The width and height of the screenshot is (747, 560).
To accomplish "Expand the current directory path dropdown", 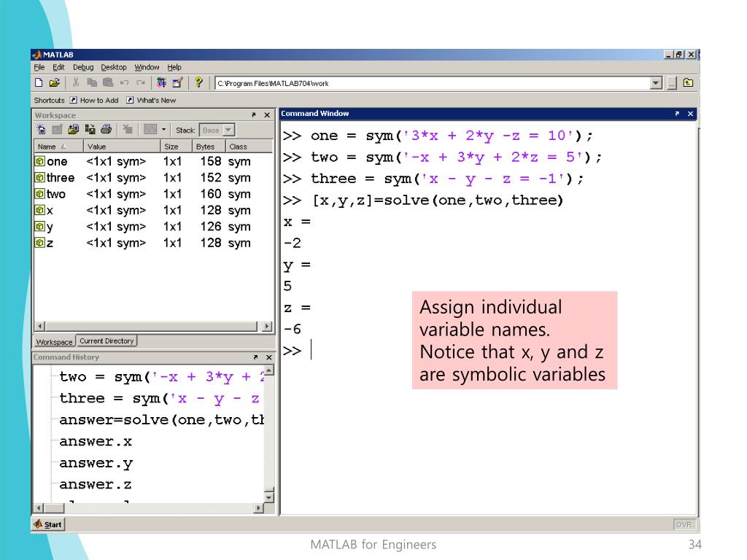I will click(656, 83).
